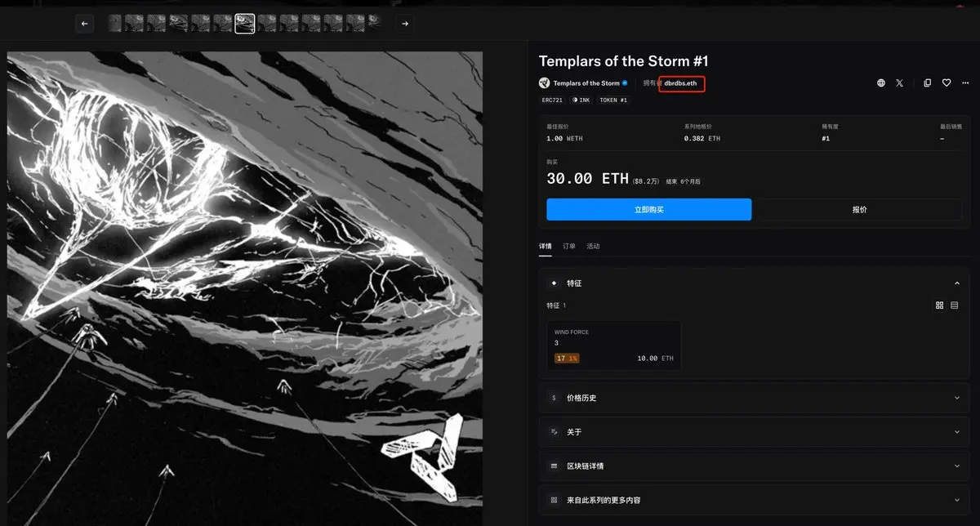
Task: Select the highlighted thumbnail in the carousel
Action: [245, 24]
